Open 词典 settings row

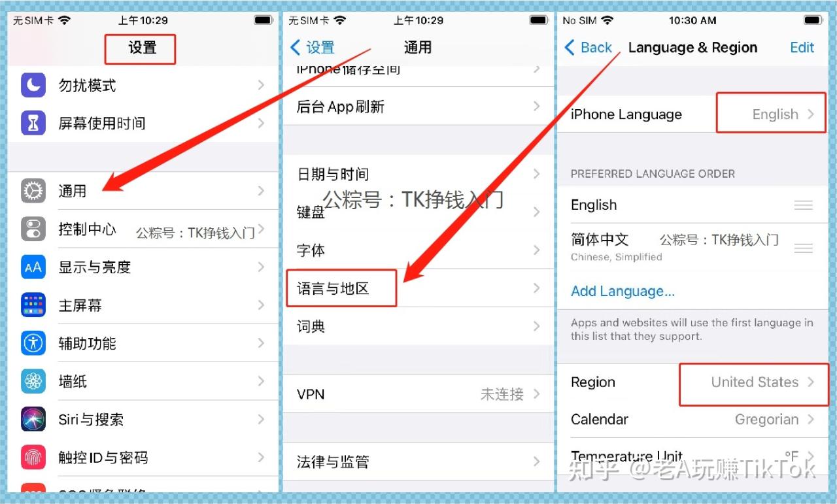[418, 326]
